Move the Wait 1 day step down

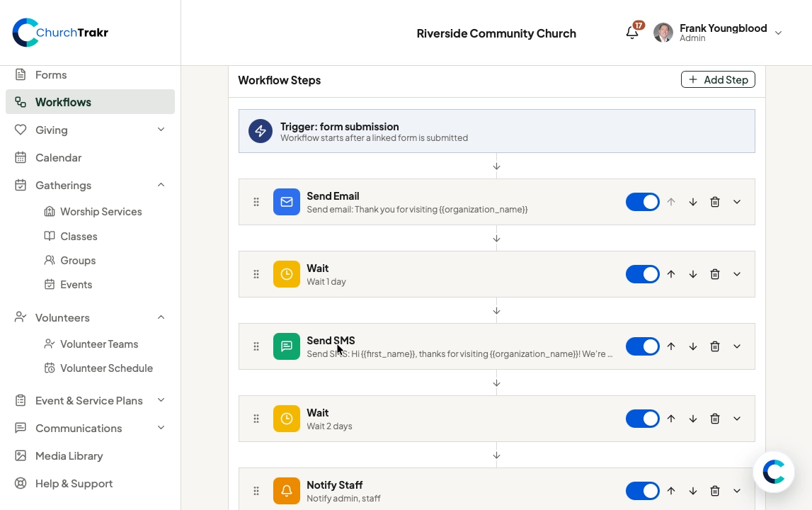(693, 274)
